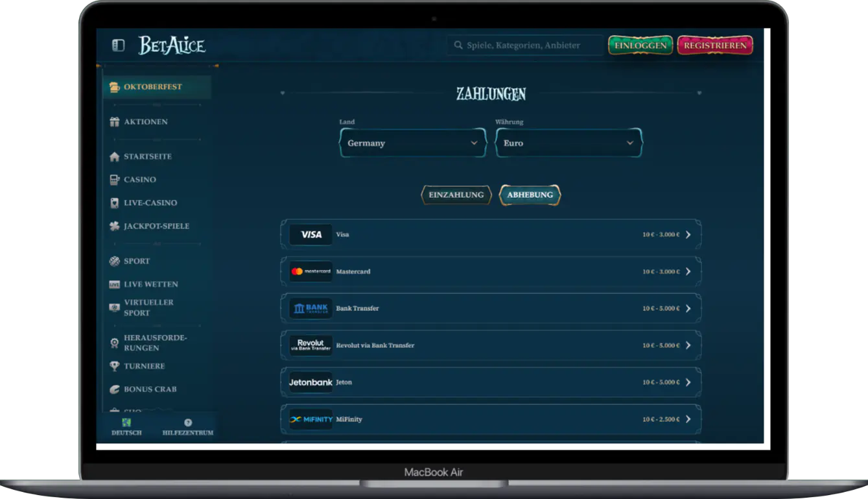
Task: Select the Casino menu label
Action: click(x=140, y=180)
